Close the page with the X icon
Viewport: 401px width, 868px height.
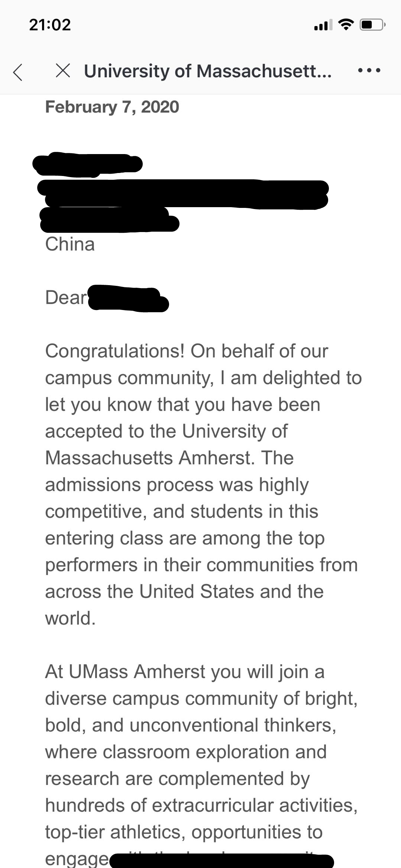tap(62, 71)
